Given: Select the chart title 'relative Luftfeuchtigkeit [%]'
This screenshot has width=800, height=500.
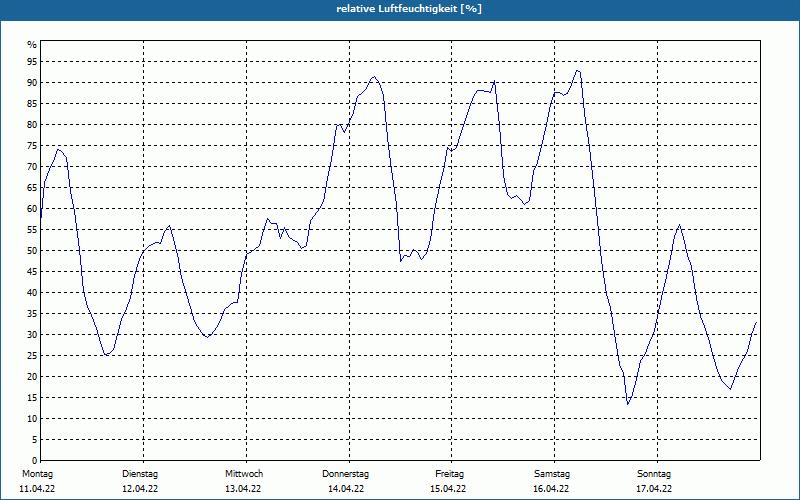Looking at the screenshot, I should point(409,9).
